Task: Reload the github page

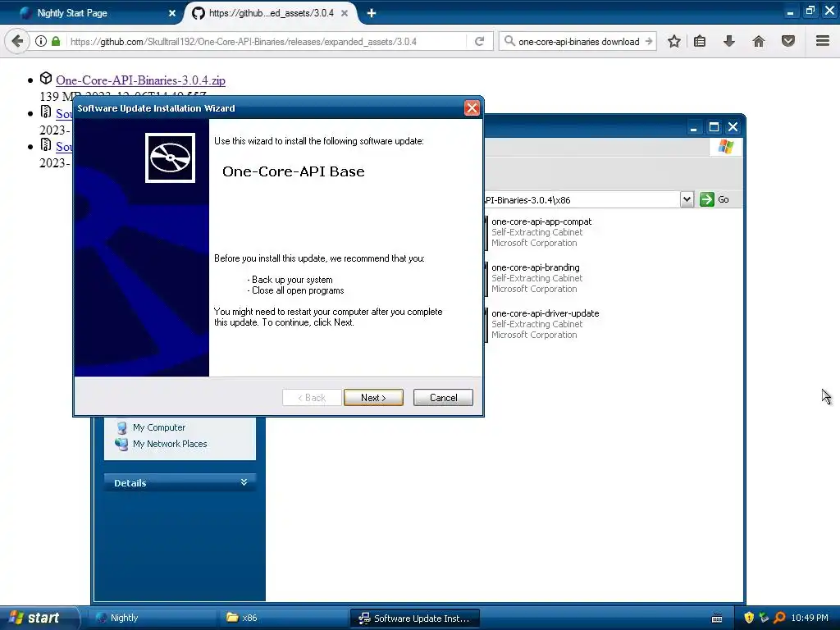Action: [x=479, y=41]
